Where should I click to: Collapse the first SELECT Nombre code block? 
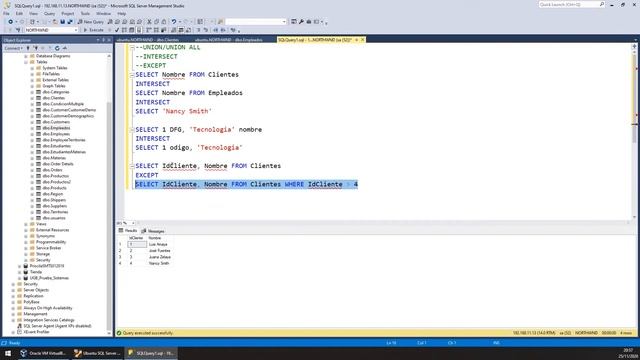click(132, 75)
